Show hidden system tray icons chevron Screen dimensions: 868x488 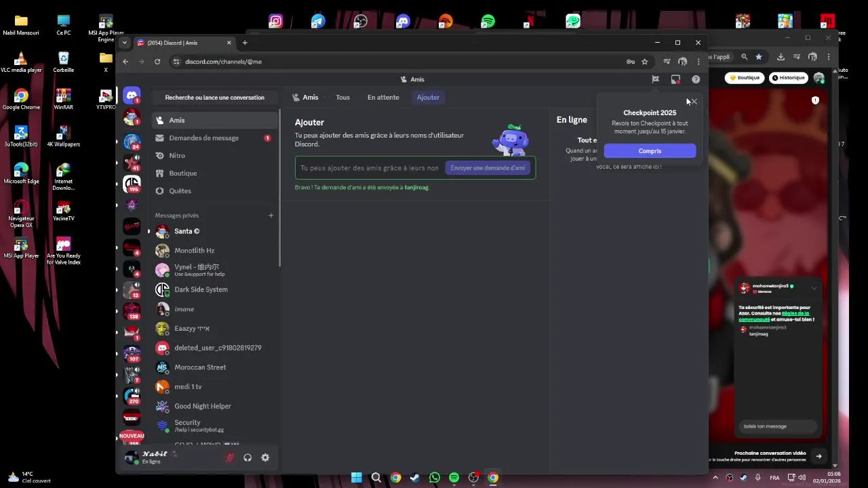pos(715,478)
